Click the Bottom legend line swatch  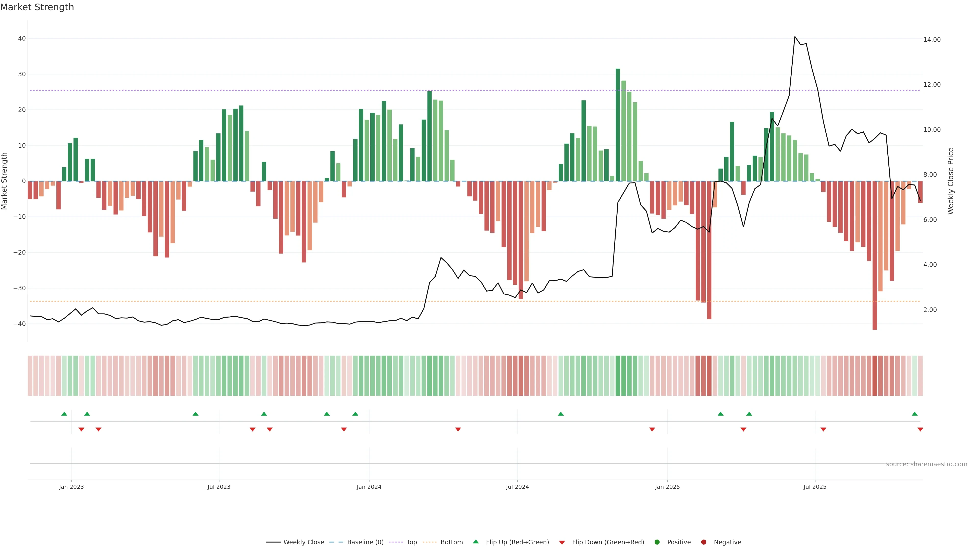point(430,542)
